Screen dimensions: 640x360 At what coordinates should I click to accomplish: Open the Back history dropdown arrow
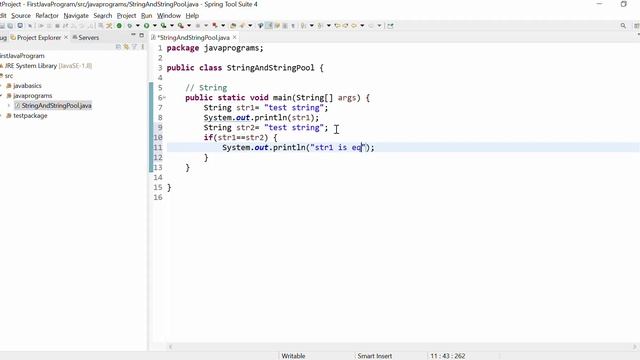pos(362,26)
